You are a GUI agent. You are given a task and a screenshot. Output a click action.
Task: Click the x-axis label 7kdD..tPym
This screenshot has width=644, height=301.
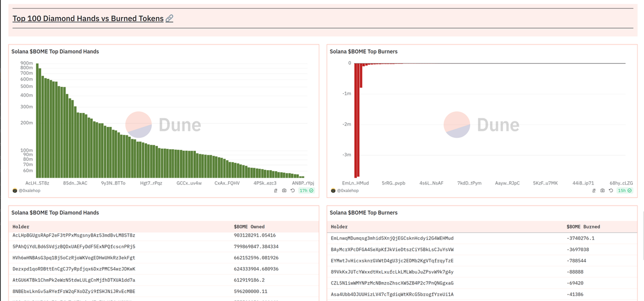tap(469, 183)
